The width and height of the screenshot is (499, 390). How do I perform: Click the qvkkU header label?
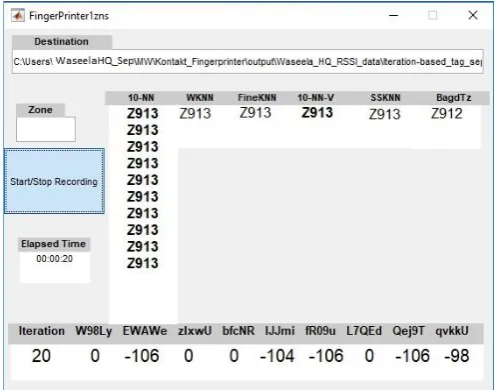pos(452,331)
